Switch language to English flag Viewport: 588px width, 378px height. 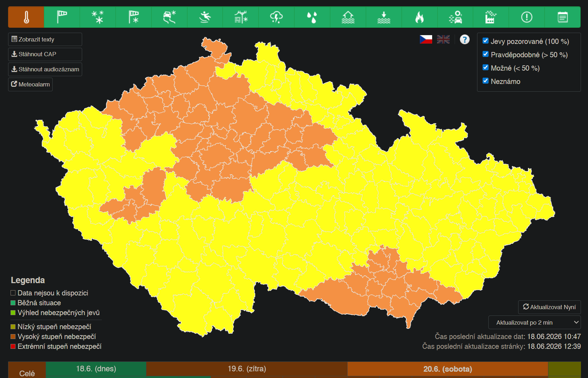click(443, 39)
